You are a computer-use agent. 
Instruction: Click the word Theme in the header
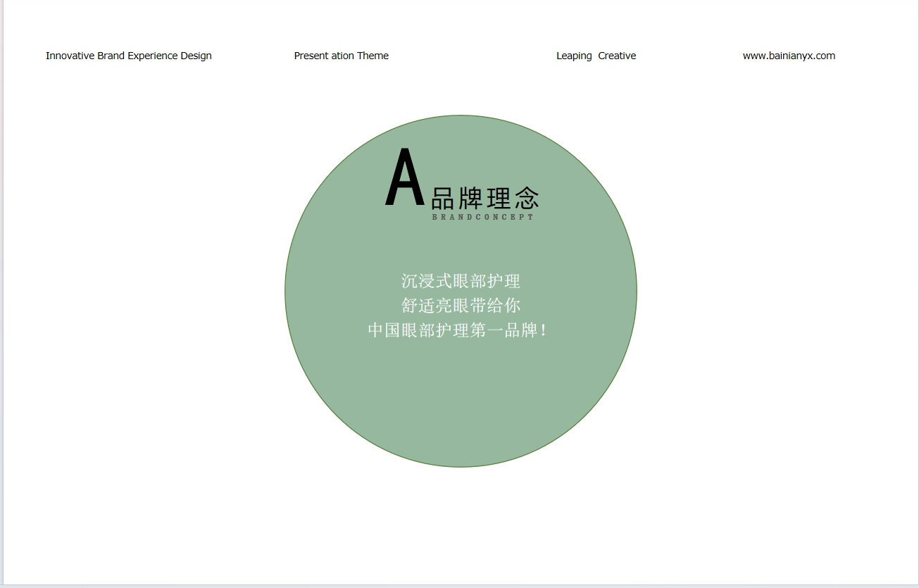click(373, 56)
